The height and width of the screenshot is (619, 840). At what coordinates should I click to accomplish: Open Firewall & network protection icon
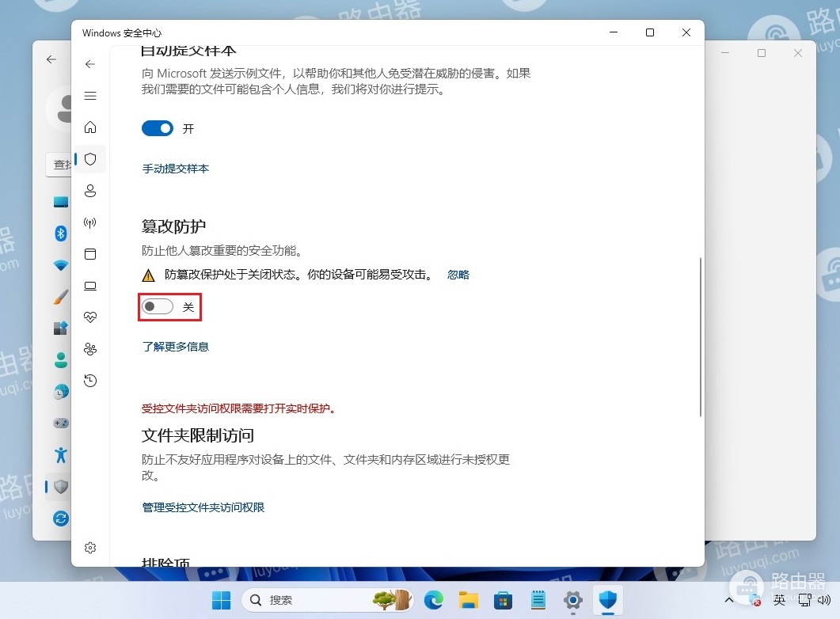(x=90, y=222)
